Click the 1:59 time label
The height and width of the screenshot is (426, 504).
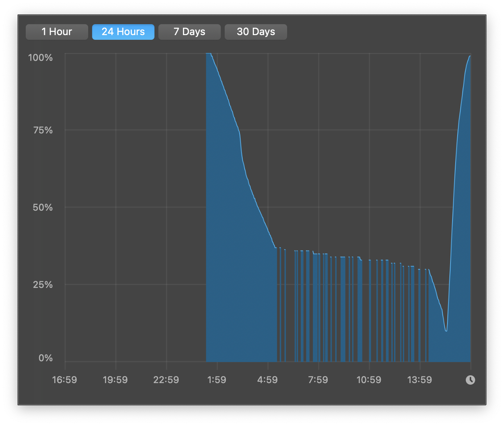click(217, 380)
